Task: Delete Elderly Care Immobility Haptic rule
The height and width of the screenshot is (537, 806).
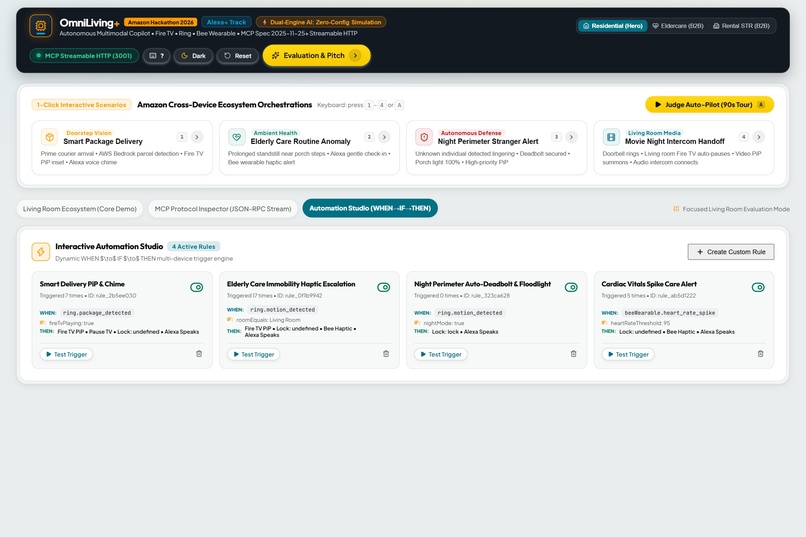Action: [386, 354]
